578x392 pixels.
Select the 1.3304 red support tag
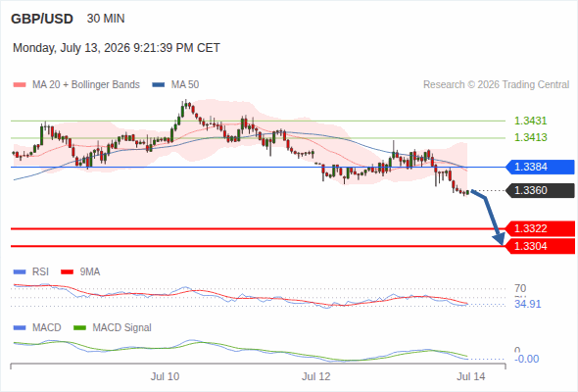[540, 246]
